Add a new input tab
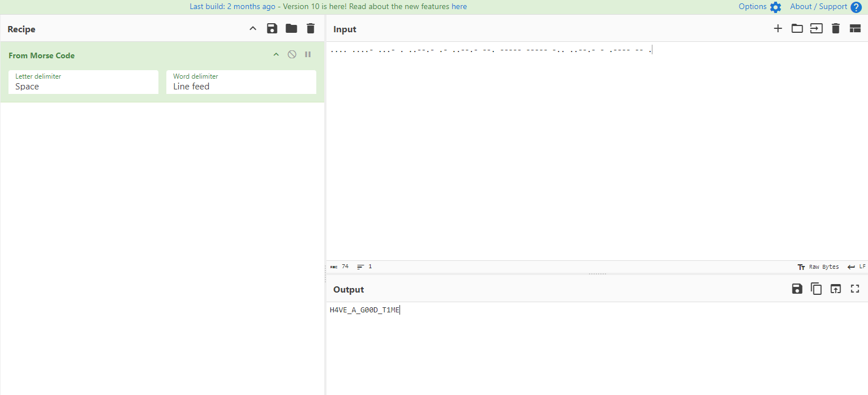Image resolution: width=868 pixels, height=395 pixels. [778, 29]
